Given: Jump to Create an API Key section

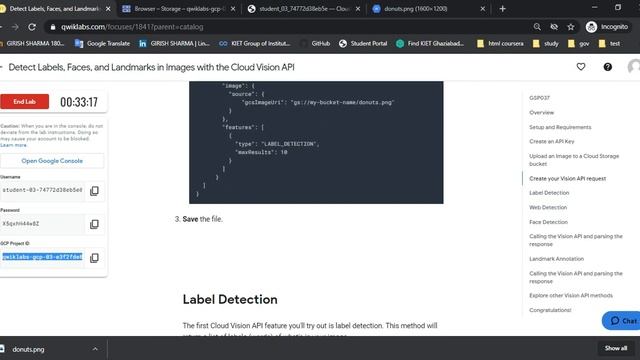Looking at the screenshot, I should (551, 142).
